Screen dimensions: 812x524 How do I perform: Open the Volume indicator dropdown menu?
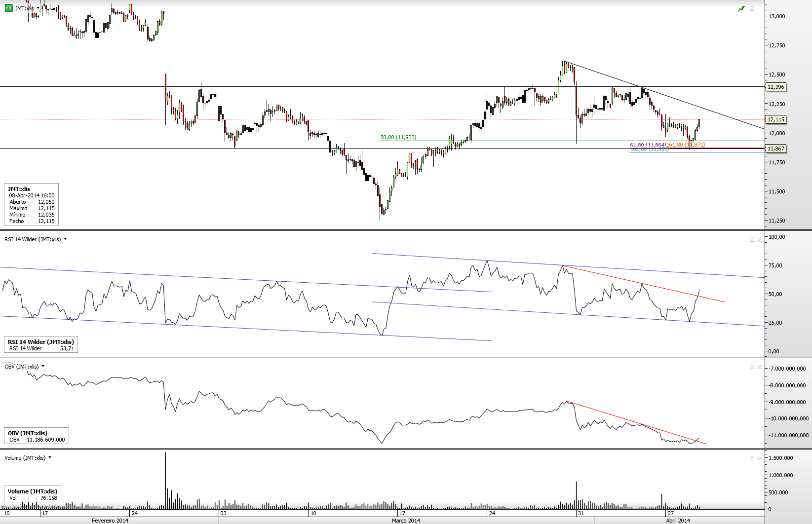(x=50, y=457)
